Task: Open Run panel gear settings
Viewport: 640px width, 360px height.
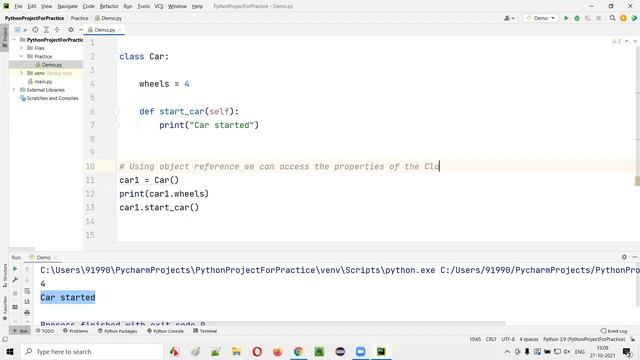Action: coord(624,257)
